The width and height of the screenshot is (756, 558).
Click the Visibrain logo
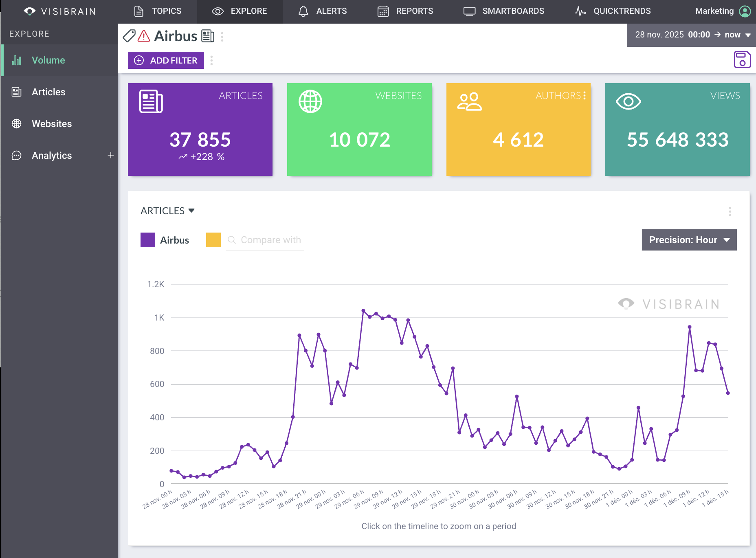coord(59,11)
